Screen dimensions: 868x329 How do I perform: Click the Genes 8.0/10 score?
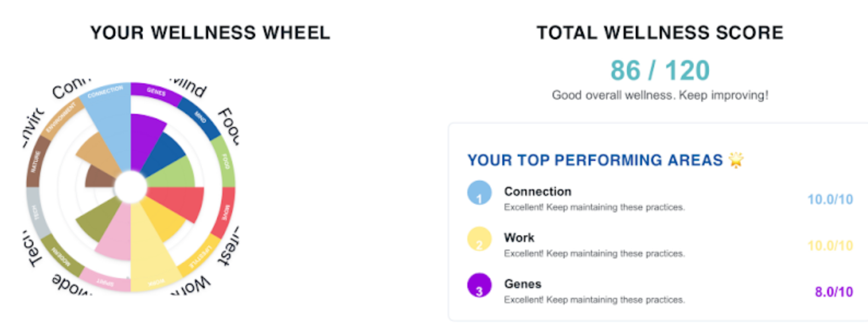click(834, 292)
